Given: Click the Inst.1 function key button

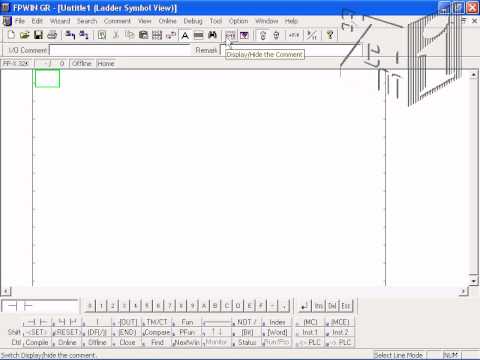Looking at the screenshot, I should pyautogui.click(x=310, y=332).
